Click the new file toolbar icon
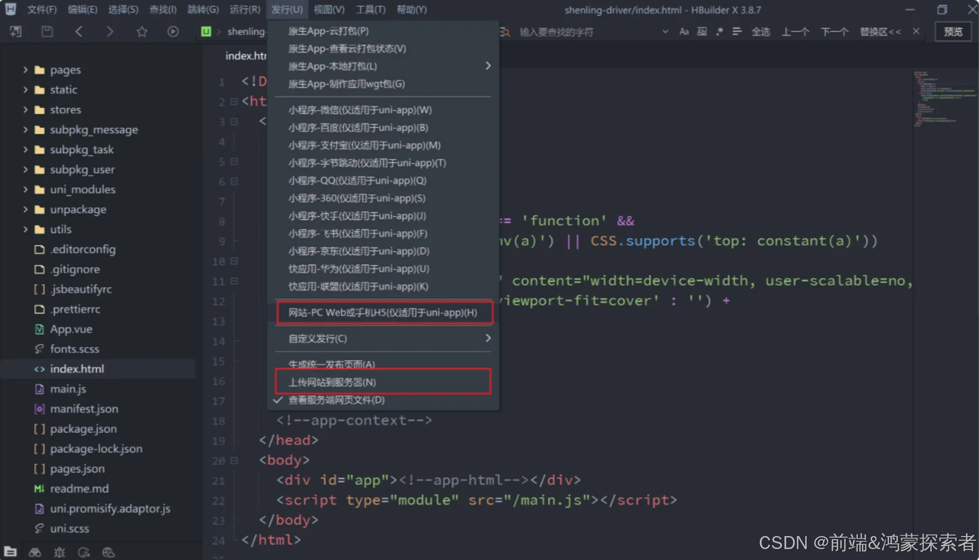Image resolution: width=979 pixels, height=560 pixels. [16, 32]
